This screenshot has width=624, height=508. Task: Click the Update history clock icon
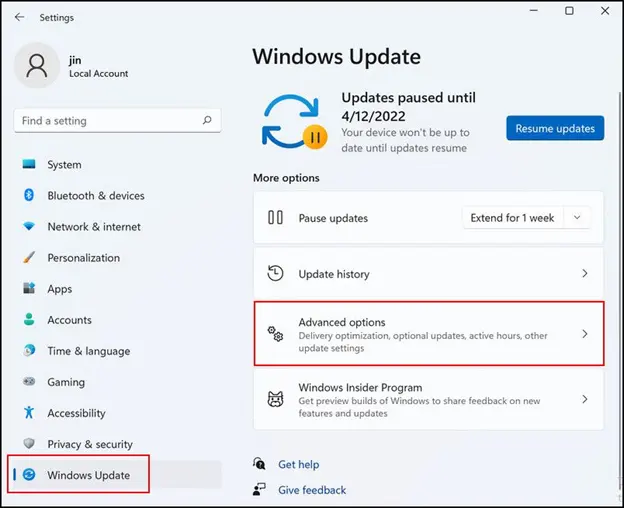pyautogui.click(x=275, y=273)
